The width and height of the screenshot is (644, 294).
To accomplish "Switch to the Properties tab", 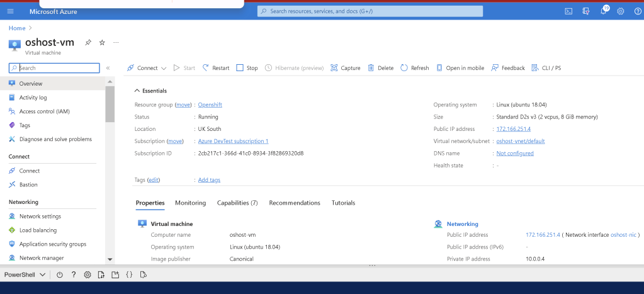I will pyautogui.click(x=150, y=203).
